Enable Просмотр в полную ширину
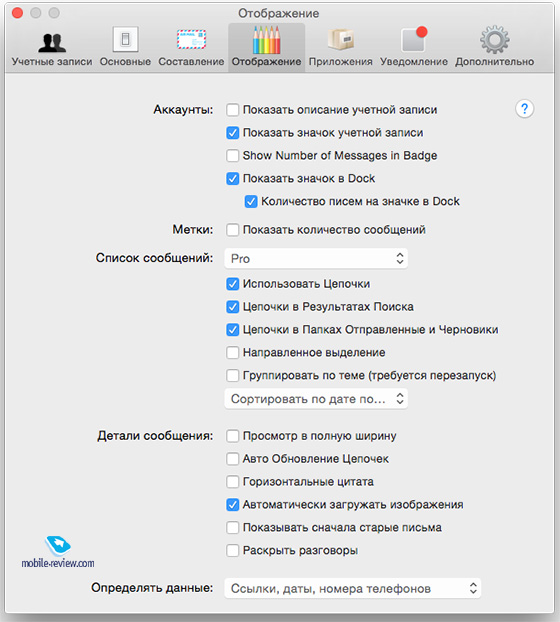The image size is (560, 622). coord(232,436)
